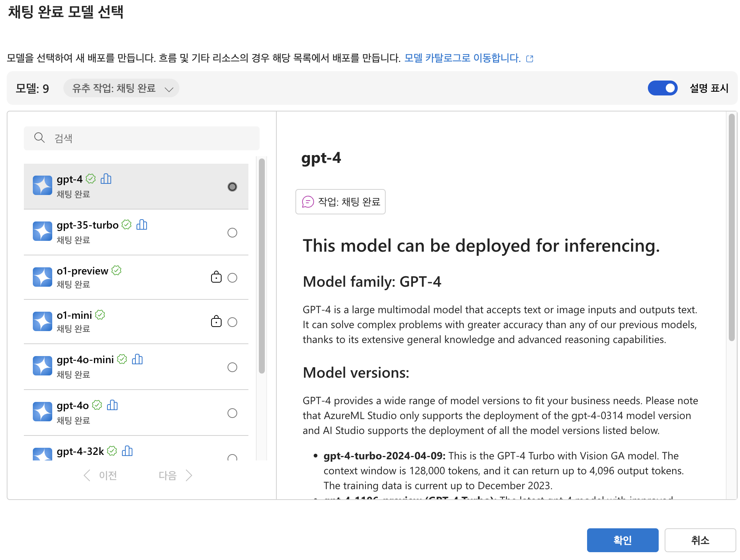Click the verified badge icon next to gpt-35-turbo
740x560 pixels.
pyautogui.click(x=126, y=224)
